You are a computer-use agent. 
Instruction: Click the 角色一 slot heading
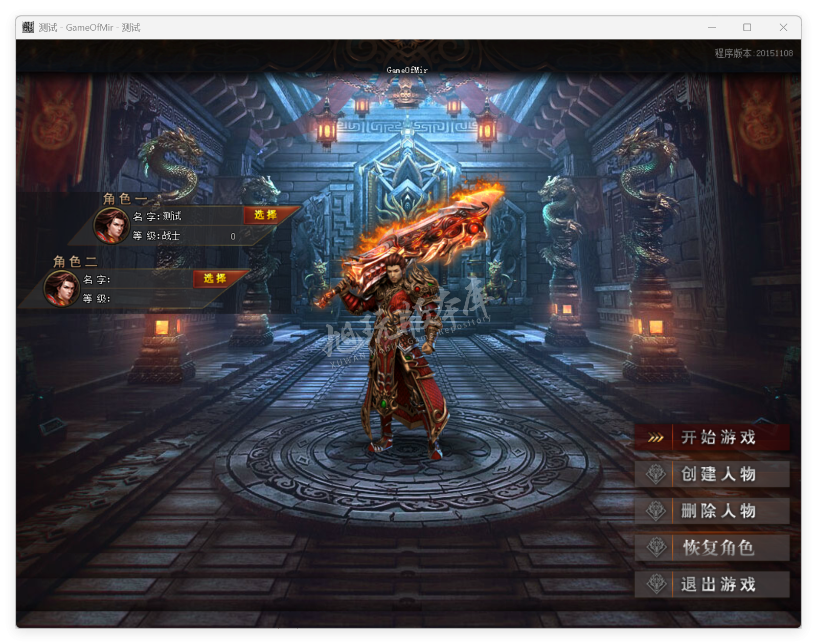125,198
